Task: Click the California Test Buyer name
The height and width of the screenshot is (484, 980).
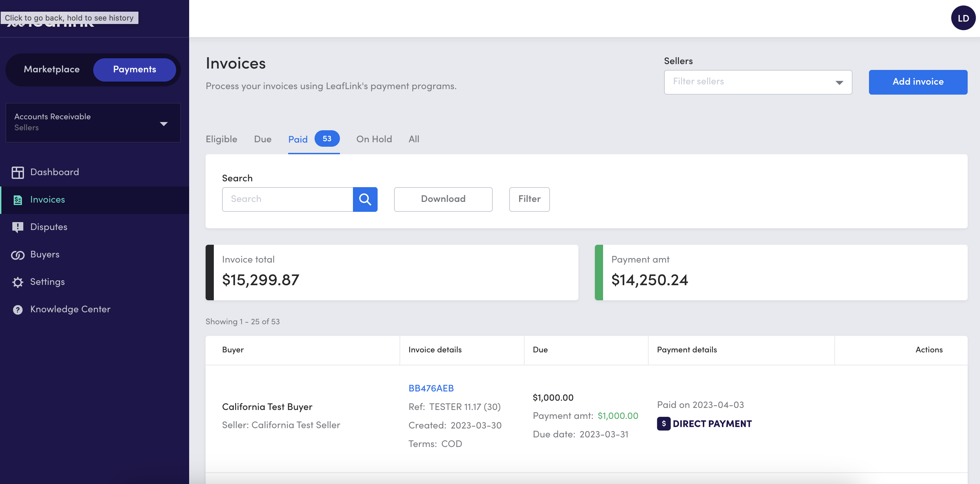Action: pos(267,407)
